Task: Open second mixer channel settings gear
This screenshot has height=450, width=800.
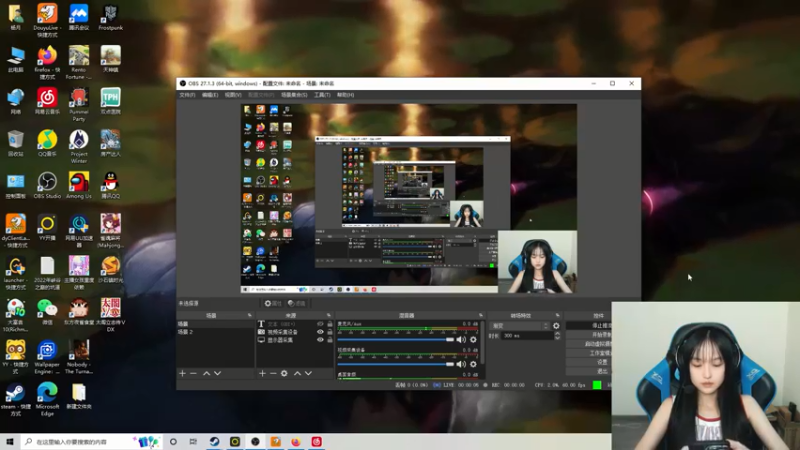Action: tap(473, 364)
